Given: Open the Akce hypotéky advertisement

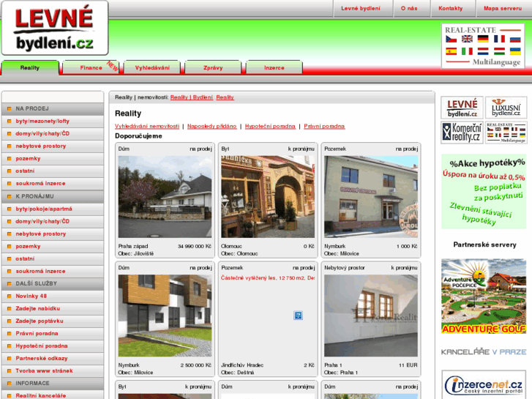Looking at the screenshot, I should coord(484,192).
